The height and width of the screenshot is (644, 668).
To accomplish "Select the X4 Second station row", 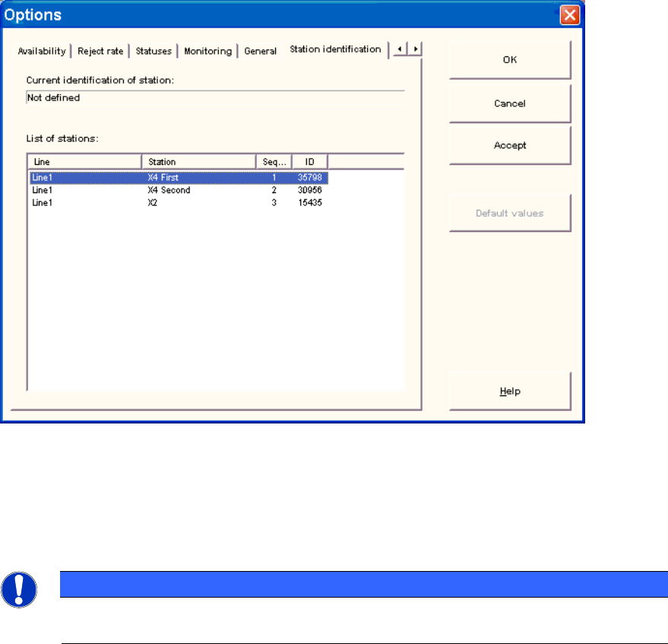I will (x=179, y=190).
